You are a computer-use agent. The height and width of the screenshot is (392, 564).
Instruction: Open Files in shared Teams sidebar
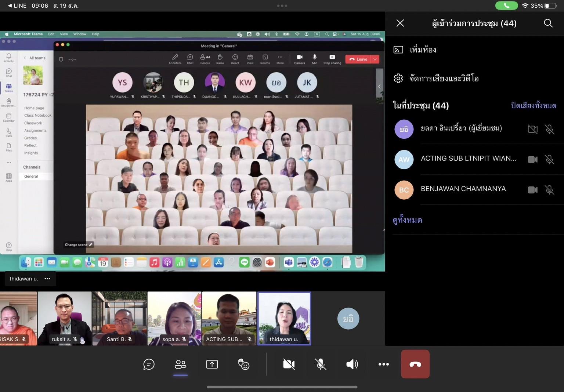9,147
